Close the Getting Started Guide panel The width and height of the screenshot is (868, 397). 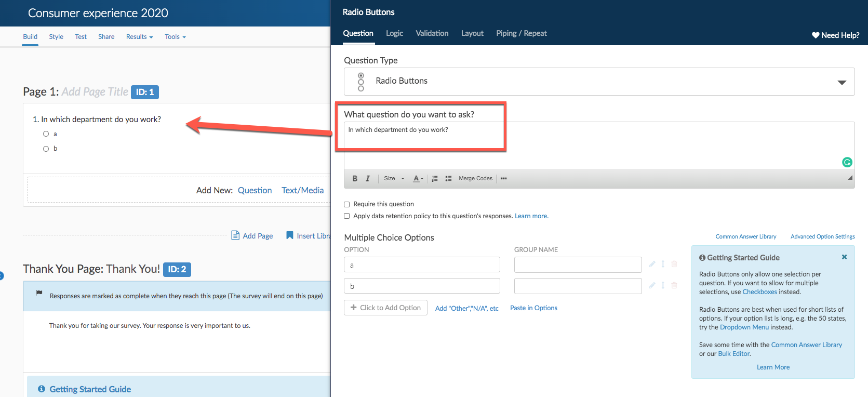tap(845, 257)
